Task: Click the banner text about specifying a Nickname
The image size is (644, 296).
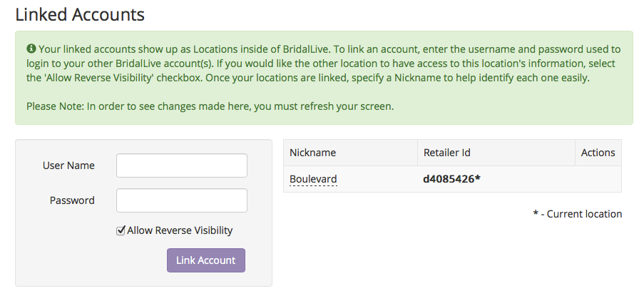Action: (397, 78)
